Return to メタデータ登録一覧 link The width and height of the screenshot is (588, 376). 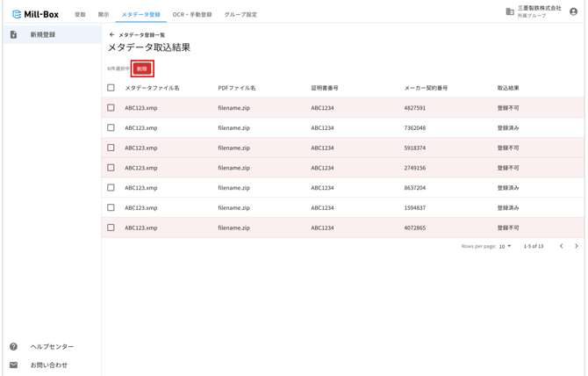[x=142, y=35]
